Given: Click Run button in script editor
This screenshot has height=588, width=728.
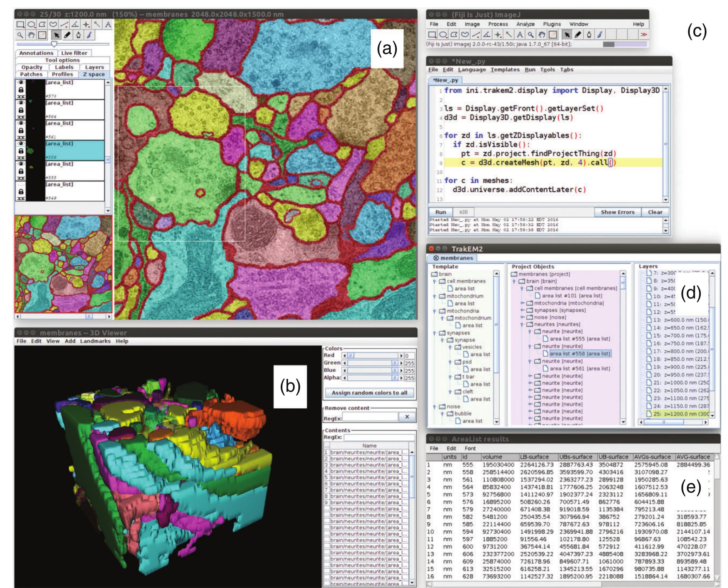Looking at the screenshot, I should pos(441,212).
